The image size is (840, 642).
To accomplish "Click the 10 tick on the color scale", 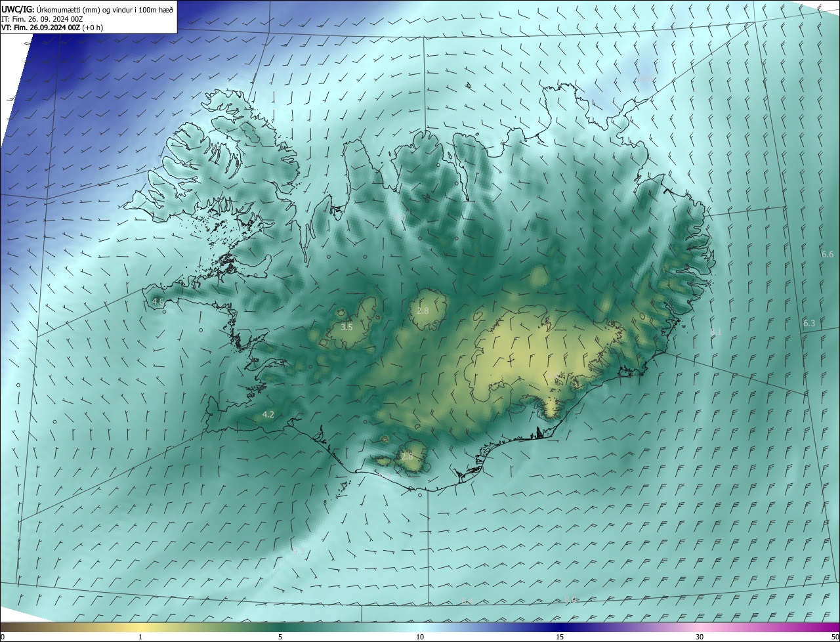I will [x=420, y=637].
